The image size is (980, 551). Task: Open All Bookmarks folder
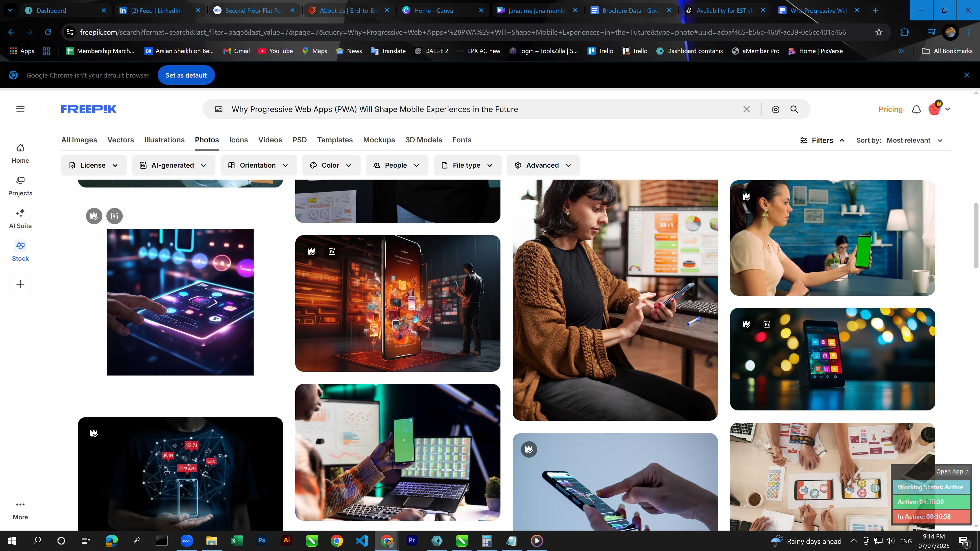(x=947, y=51)
